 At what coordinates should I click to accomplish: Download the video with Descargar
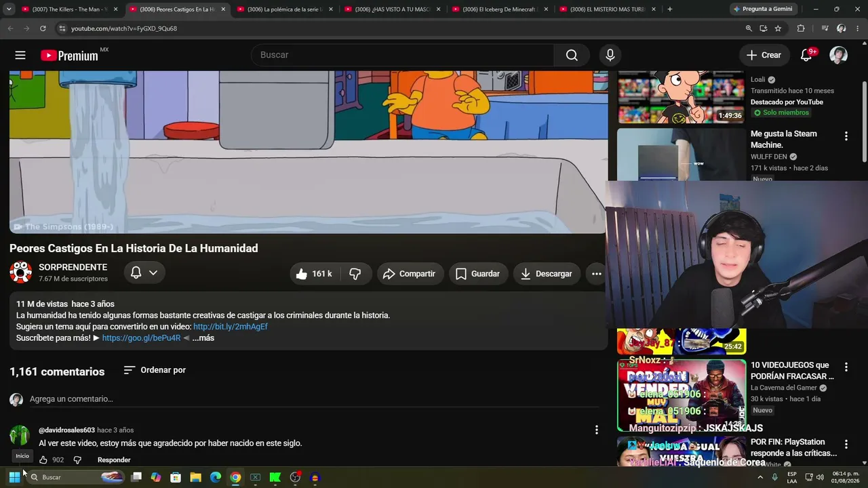click(547, 274)
